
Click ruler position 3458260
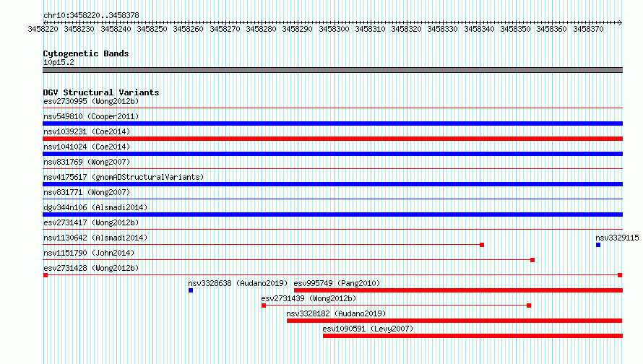[x=189, y=29]
